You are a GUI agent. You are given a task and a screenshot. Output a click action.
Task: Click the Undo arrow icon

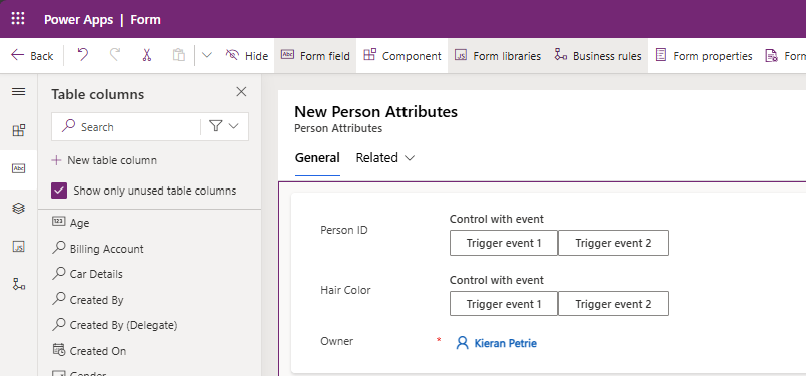click(82, 55)
